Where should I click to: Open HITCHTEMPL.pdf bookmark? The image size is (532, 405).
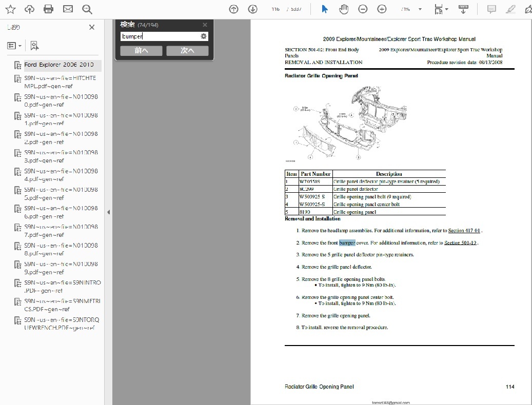[x=60, y=82]
